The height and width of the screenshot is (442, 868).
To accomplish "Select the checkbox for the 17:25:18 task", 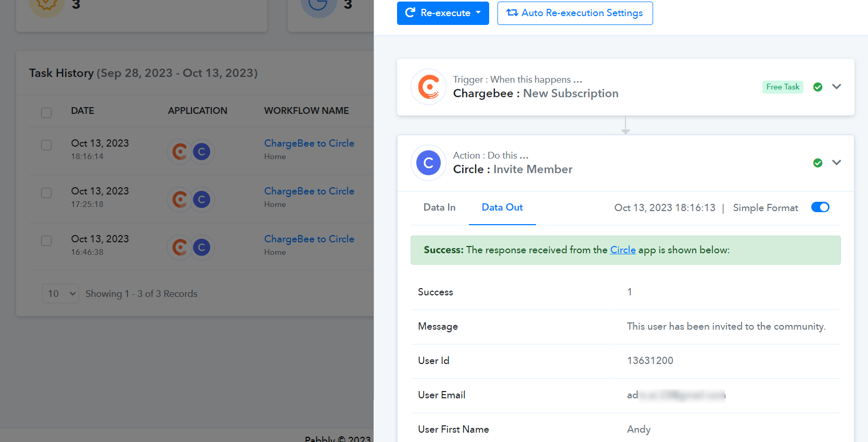I will pyautogui.click(x=46, y=192).
